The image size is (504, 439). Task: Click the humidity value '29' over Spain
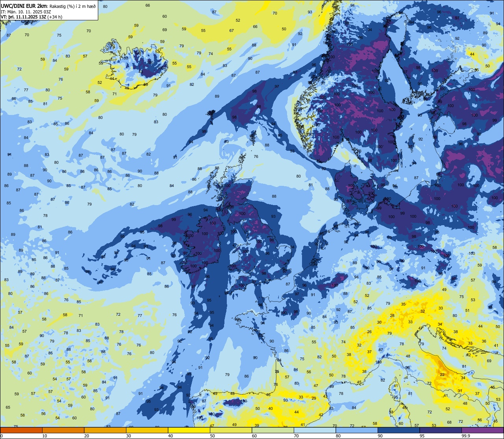click(x=314, y=398)
